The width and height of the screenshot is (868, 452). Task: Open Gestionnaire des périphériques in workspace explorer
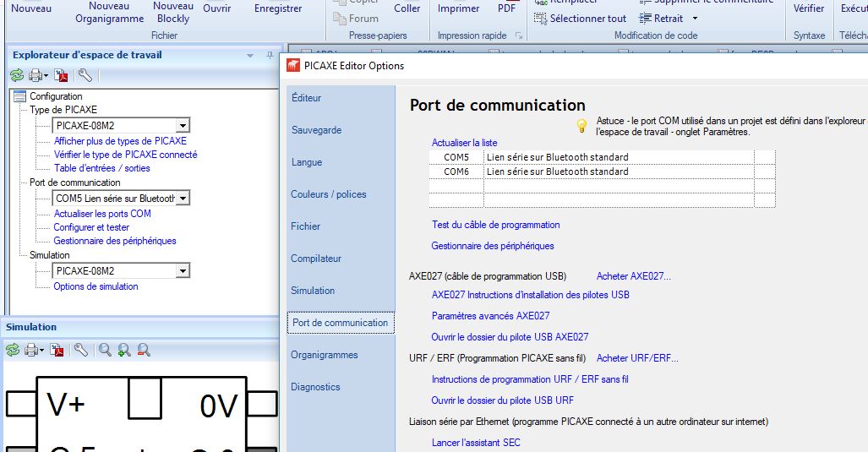point(115,241)
